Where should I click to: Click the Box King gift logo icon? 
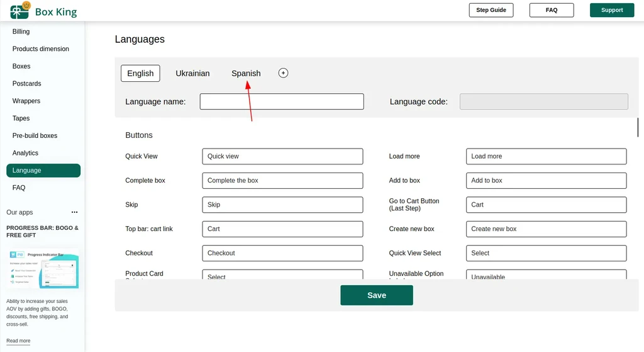point(19,11)
